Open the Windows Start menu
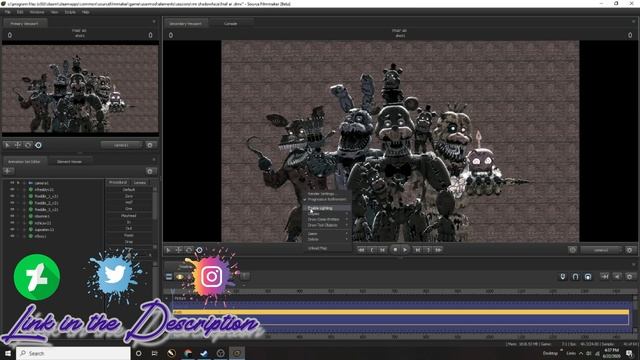 pos(8,353)
